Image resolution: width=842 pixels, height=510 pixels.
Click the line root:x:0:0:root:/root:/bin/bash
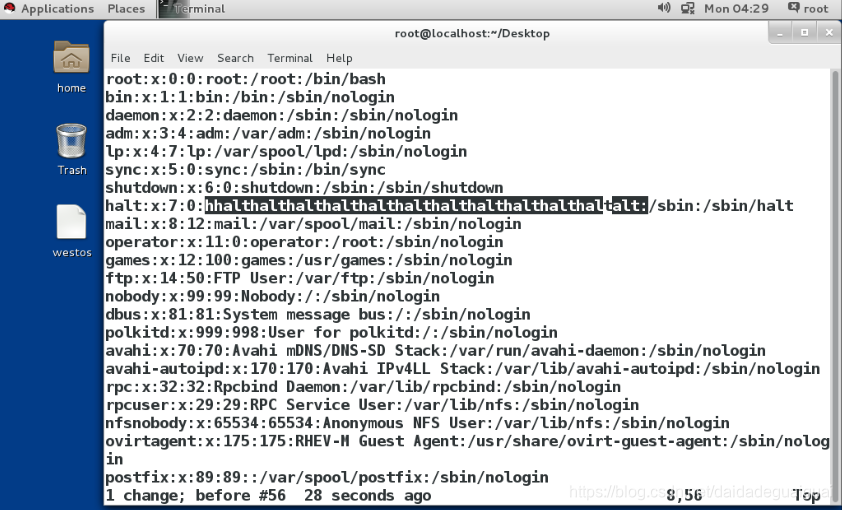click(x=245, y=79)
